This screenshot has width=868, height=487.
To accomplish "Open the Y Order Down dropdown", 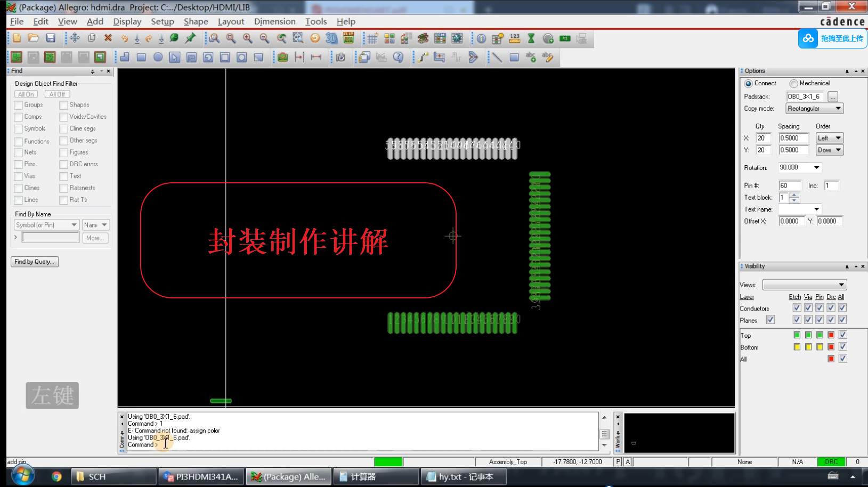I will tap(830, 150).
